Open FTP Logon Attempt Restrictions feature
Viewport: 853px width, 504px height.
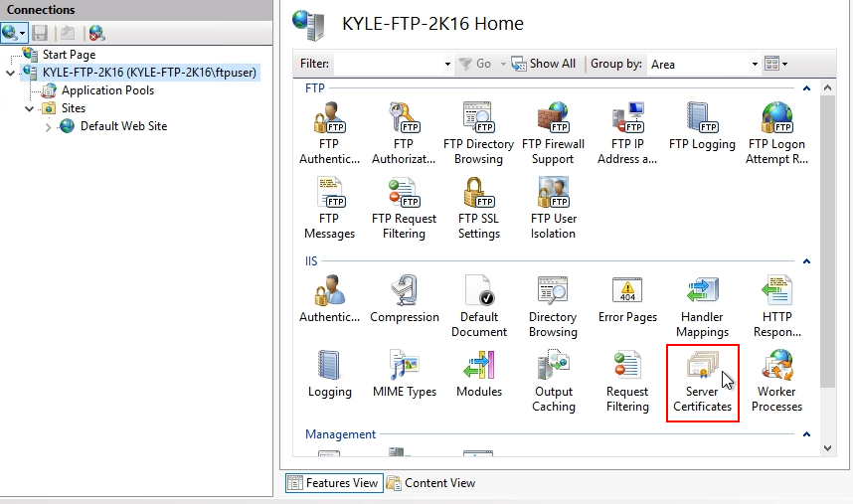coord(776,133)
